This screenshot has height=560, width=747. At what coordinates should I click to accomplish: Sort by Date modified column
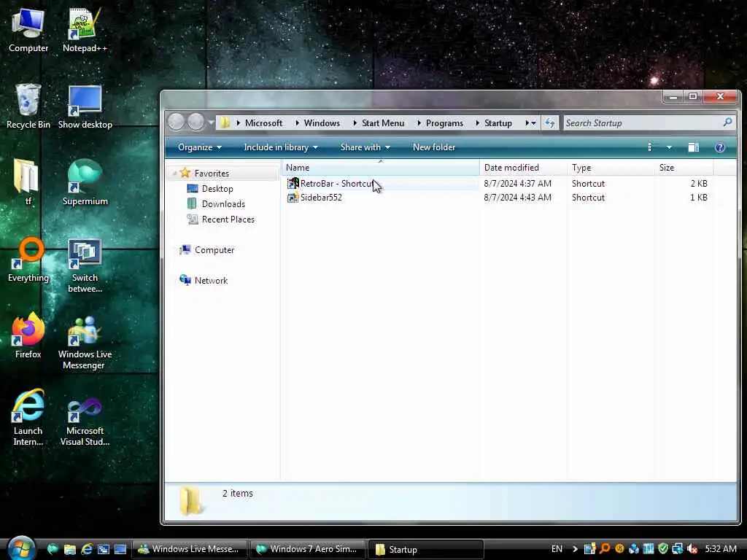click(x=523, y=168)
